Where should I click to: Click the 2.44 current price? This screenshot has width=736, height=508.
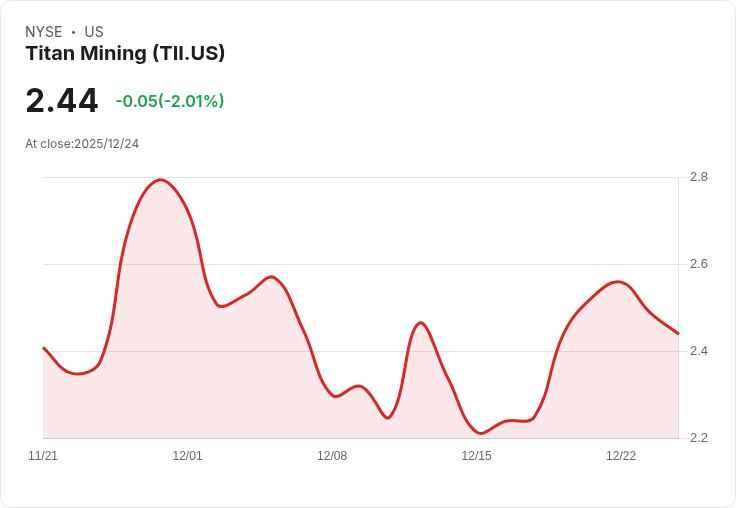coord(61,101)
